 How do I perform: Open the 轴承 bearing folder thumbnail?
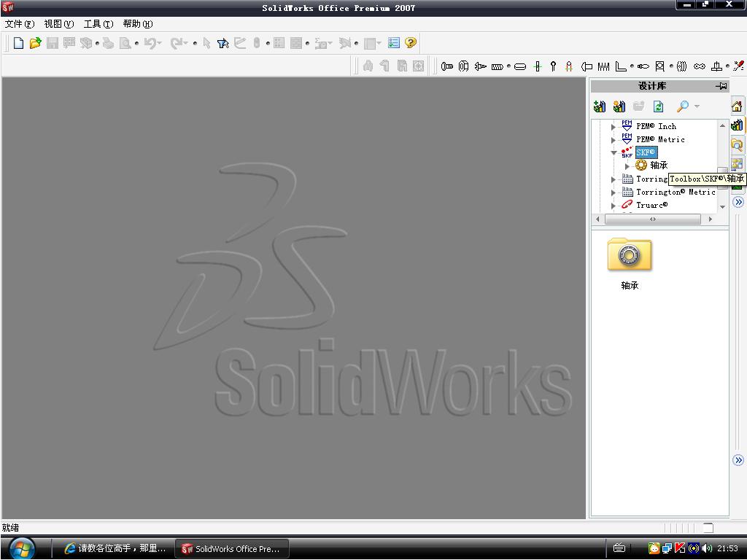pyautogui.click(x=630, y=254)
